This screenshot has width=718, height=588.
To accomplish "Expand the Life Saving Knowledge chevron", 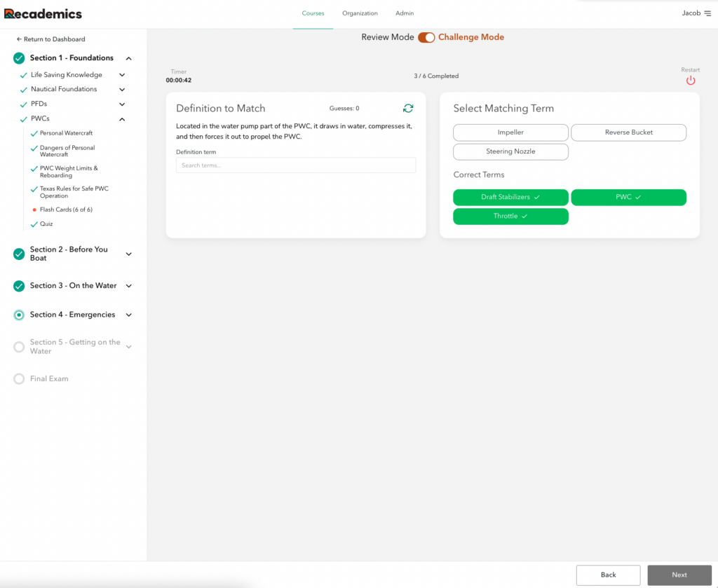I will click(122, 75).
